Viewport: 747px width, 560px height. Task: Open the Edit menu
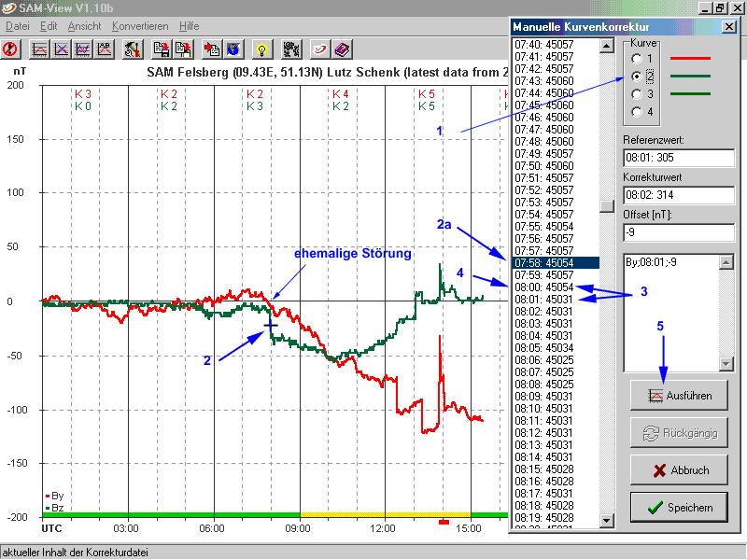pos(49,26)
